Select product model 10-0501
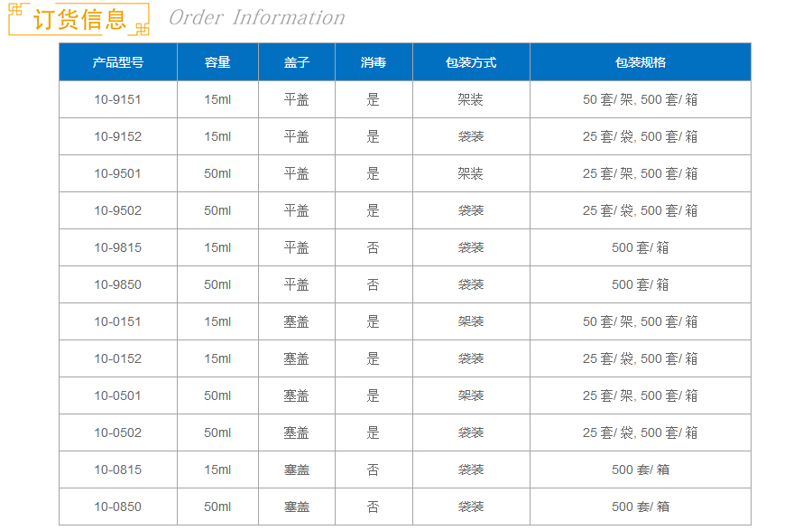Image resolution: width=812 pixels, height=530 pixels. (117, 395)
